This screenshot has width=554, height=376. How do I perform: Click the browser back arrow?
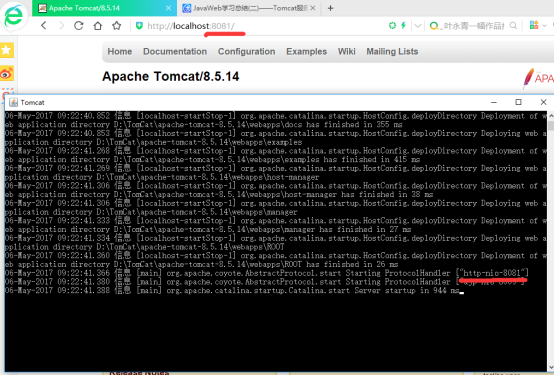tap(43, 25)
